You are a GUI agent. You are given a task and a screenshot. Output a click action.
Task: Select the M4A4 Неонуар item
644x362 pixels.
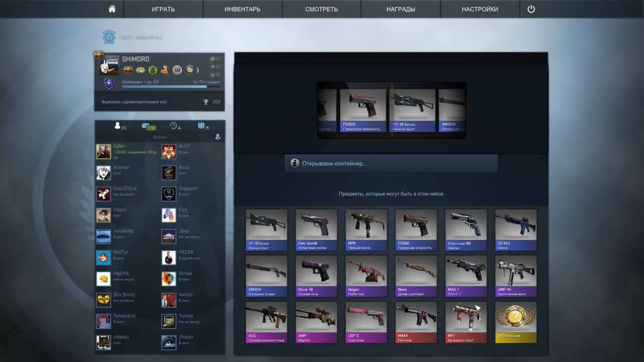[x=416, y=322]
